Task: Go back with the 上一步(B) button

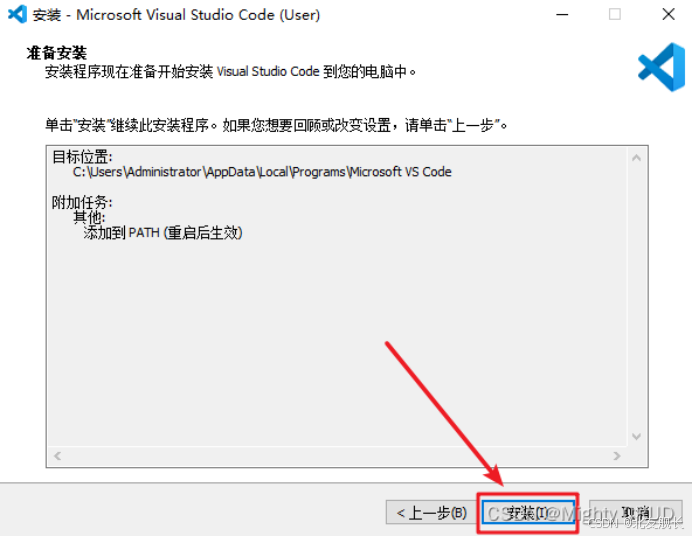Action: 431,513
